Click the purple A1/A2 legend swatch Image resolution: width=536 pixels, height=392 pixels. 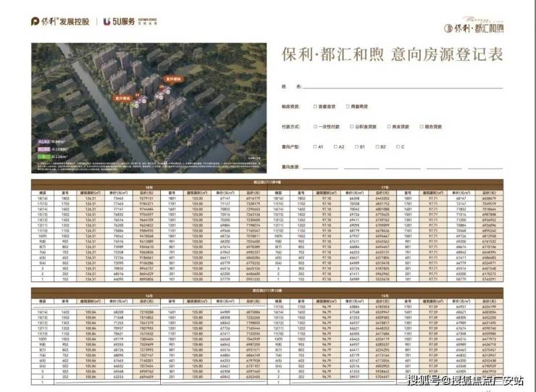tap(44, 141)
